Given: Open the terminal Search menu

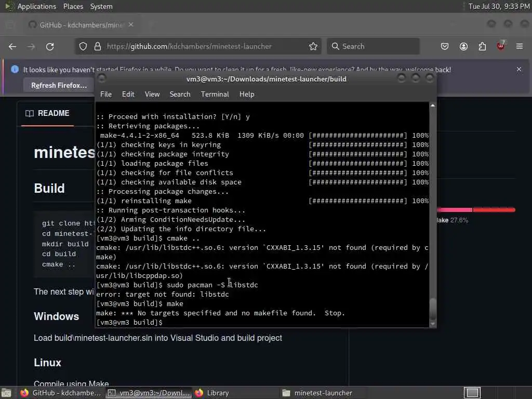Looking at the screenshot, I should [180, 95].
